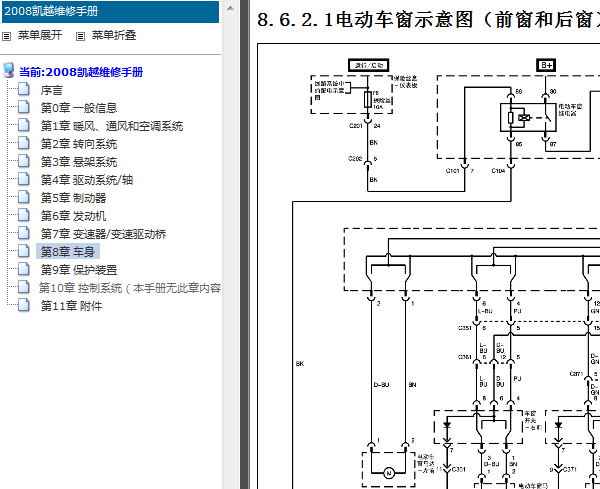Click the page icon beside 第0章 一般信息
Image resolution: width=600 pixels, height=489 pixels.
24,107
